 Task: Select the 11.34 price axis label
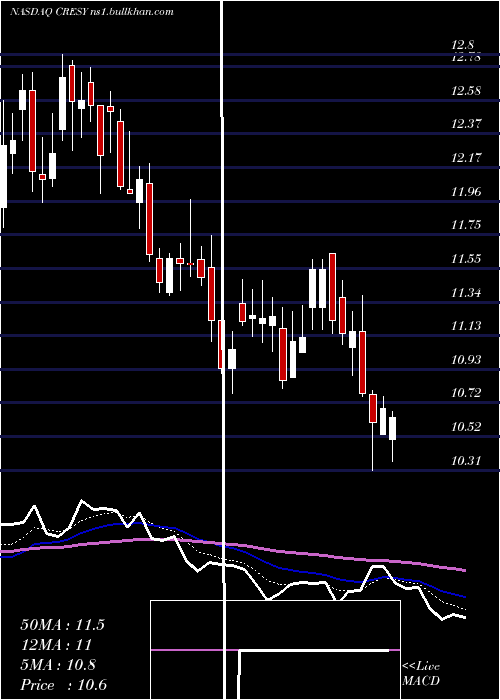(x=466, y=293)
